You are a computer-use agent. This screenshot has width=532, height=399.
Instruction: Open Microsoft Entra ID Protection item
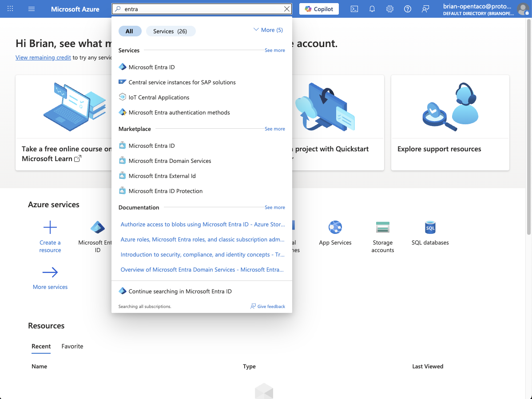[x=202, y=191]
